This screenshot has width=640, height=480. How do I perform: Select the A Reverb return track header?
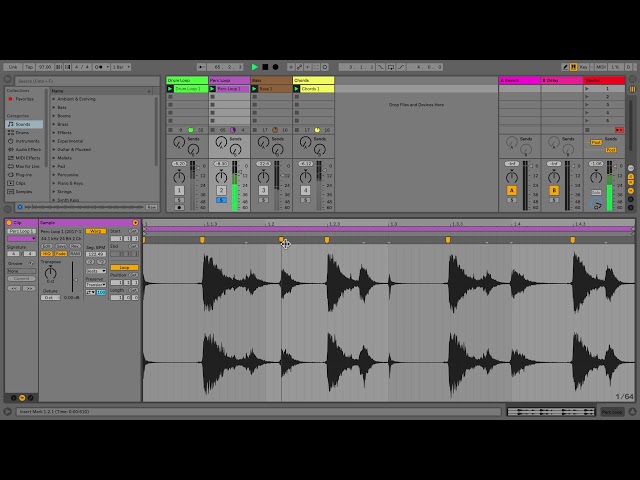pyautogui.click(x=520, y=80)
